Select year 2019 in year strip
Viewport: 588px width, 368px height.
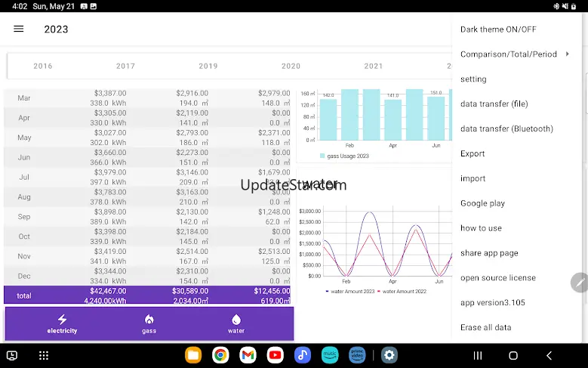point(208,66)
